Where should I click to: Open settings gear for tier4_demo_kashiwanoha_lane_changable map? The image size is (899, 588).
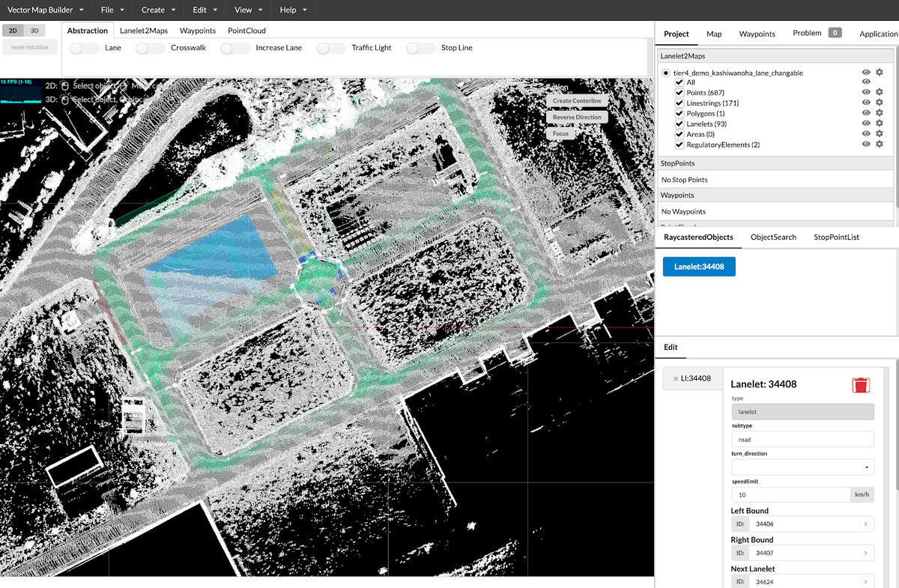point(880,72)
